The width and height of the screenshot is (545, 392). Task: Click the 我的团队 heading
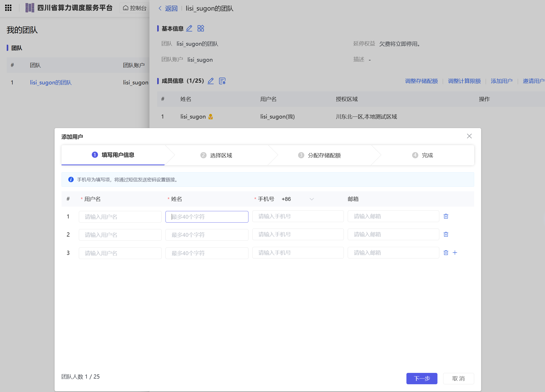22,30
